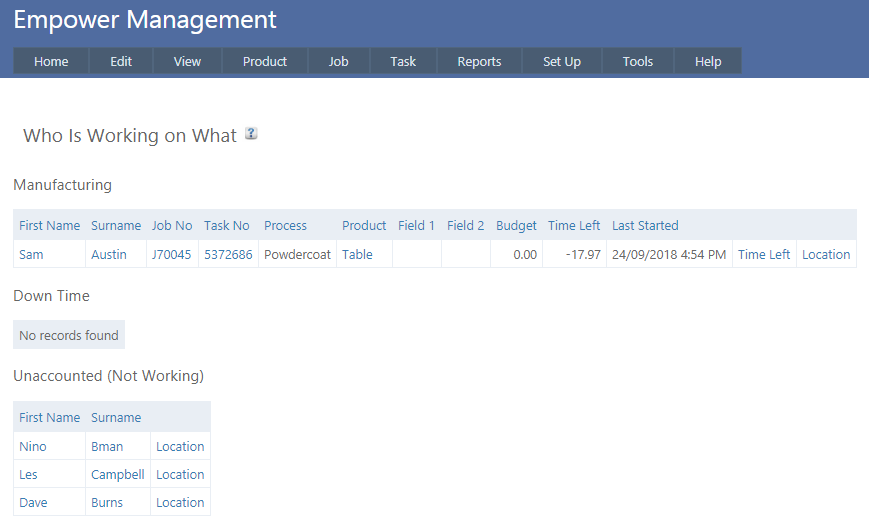Open Location link for Les Campbell
Image resolution: width=869 pixels, height=530 pixels.
[180, 475]
